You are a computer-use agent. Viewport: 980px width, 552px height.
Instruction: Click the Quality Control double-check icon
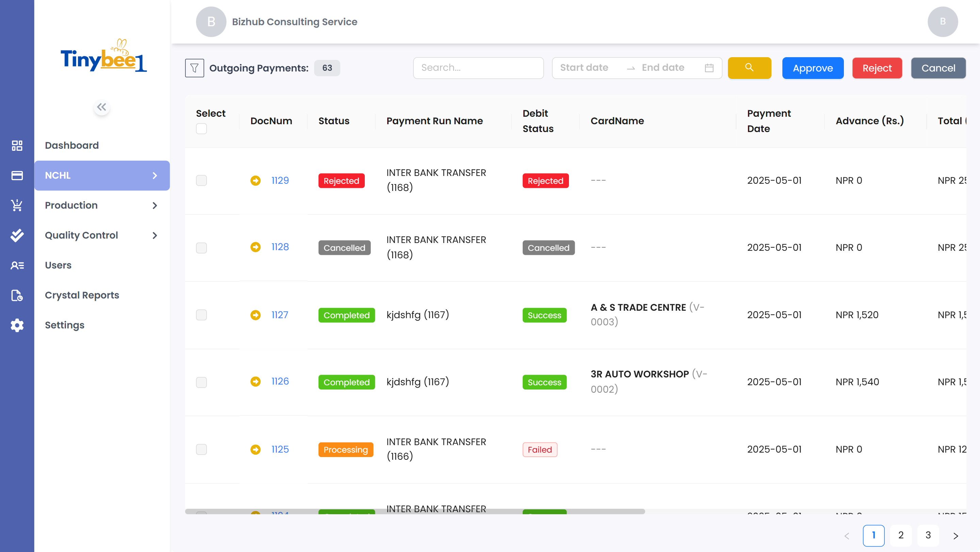pyautogui.click(x=17, y=236)
